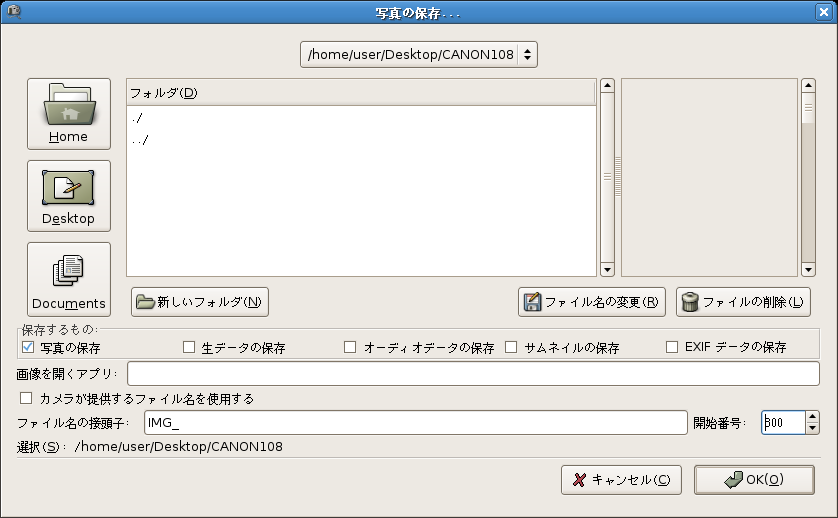838x518 pixels.
Task: Click the ファイル名の接頭子 field containing IMG_
Action: pyautogui.click(x=415, y=423)
